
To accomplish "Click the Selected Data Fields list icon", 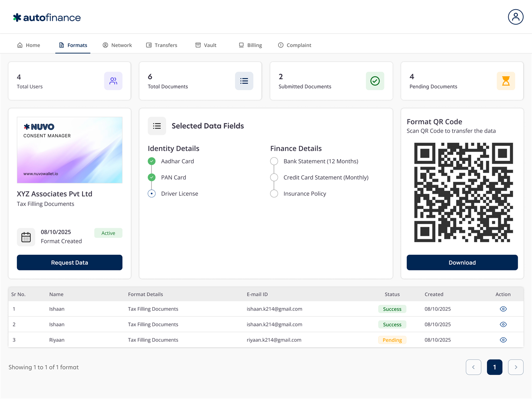I will tap(157, 126).
